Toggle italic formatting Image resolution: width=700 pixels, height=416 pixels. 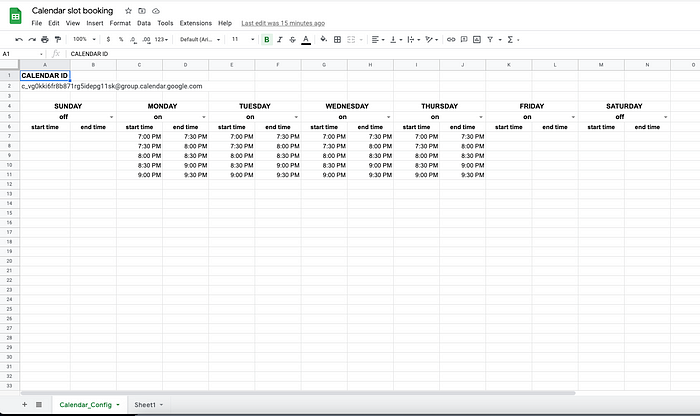click(279, 40)
